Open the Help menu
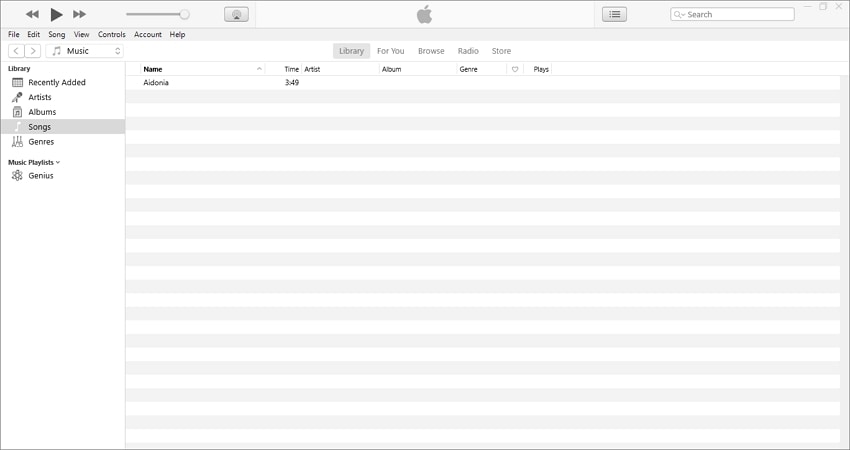The width and height of the screenshot is (850, 450). 177,34
